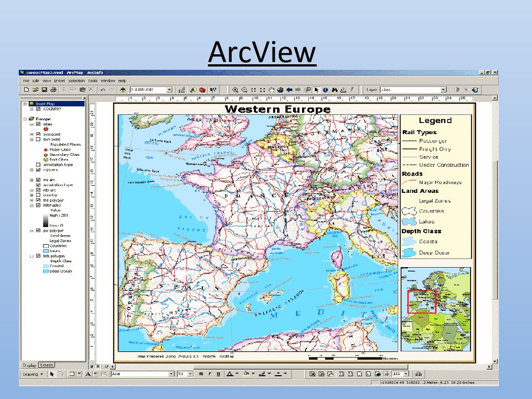Save the map with the Save icon
The image size is (532, 399).
[44, 90]
